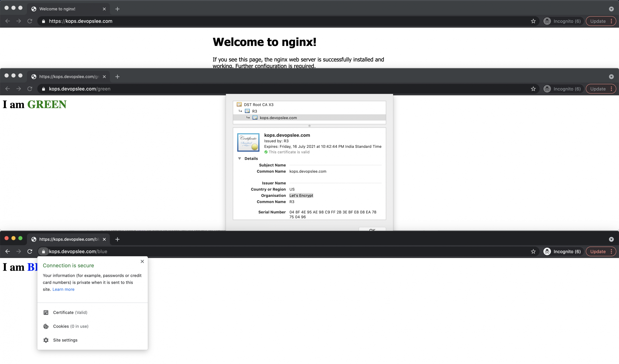The width and height of the screenshot is (619, 364).
Task: Click the Cookies (0 in use) entry
Action: click(71, 326)
